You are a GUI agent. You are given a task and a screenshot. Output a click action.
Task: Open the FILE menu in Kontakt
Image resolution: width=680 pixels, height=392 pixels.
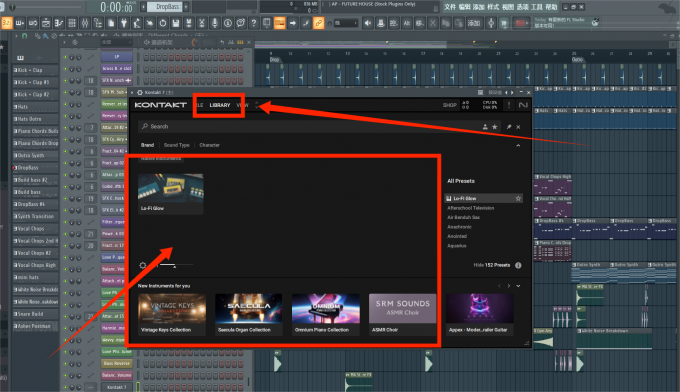[200, 105]
